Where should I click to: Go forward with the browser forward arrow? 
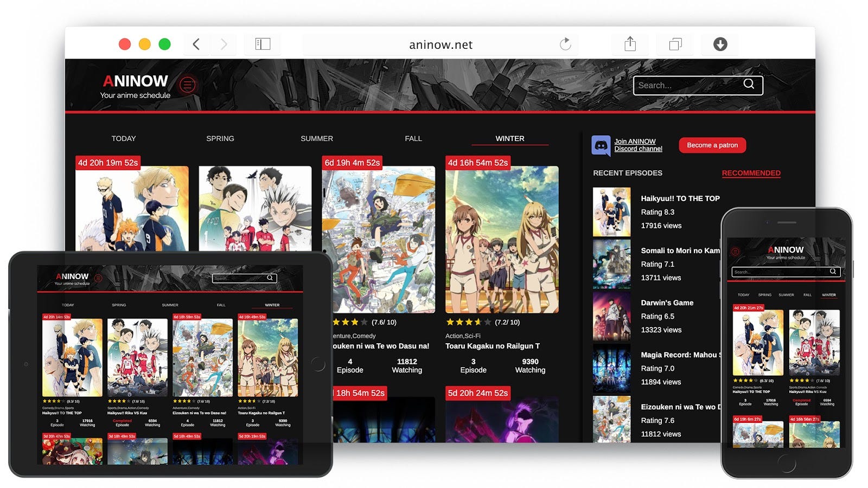point(224,44)
